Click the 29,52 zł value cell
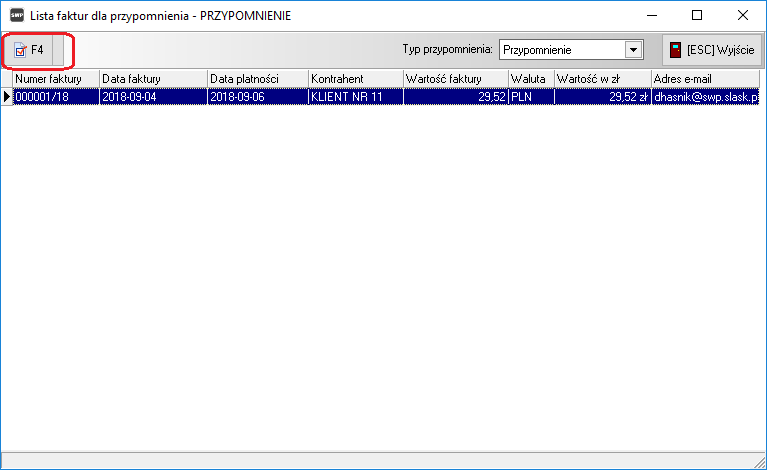 (602, 97)
